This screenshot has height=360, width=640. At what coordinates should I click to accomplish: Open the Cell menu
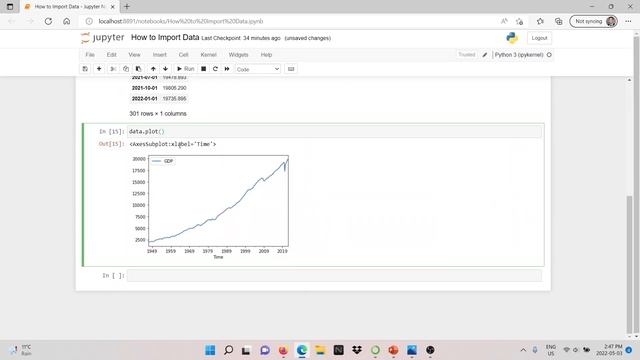tap(183, 55)
